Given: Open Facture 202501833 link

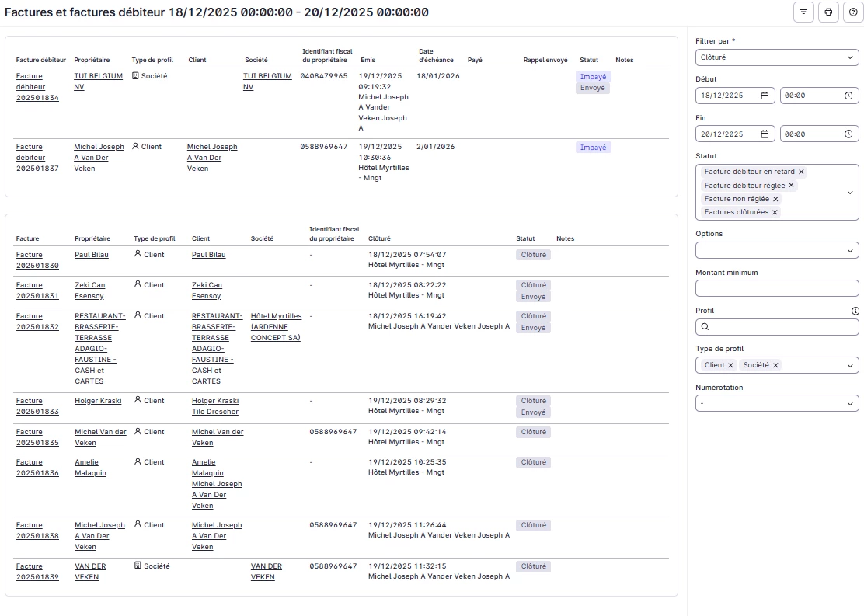Looking at the screenshot, I should [x=37, y=406].
